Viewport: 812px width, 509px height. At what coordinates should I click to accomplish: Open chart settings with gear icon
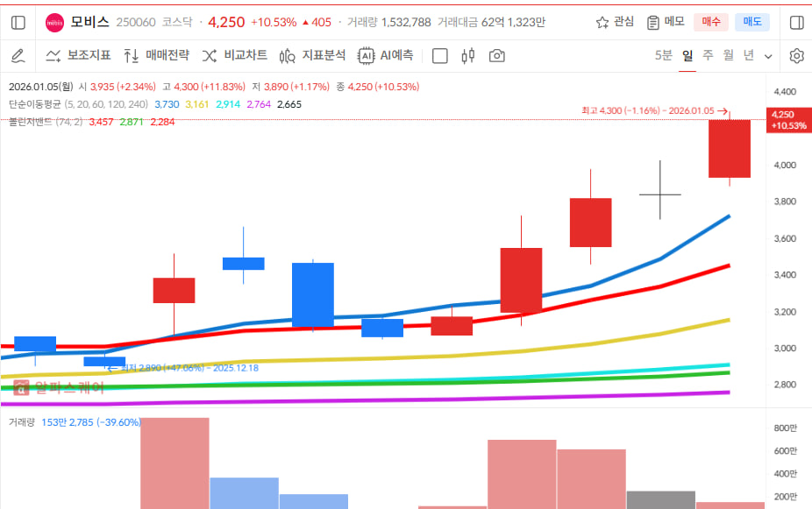click(x=796, y=55)
